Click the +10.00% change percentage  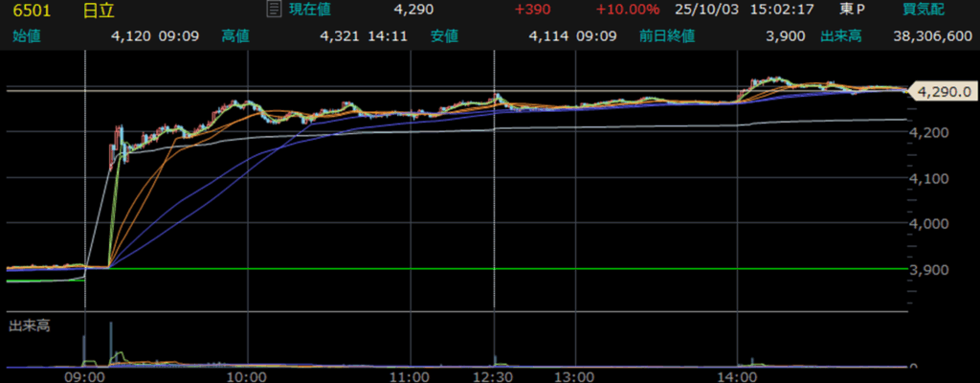point(626,11)
